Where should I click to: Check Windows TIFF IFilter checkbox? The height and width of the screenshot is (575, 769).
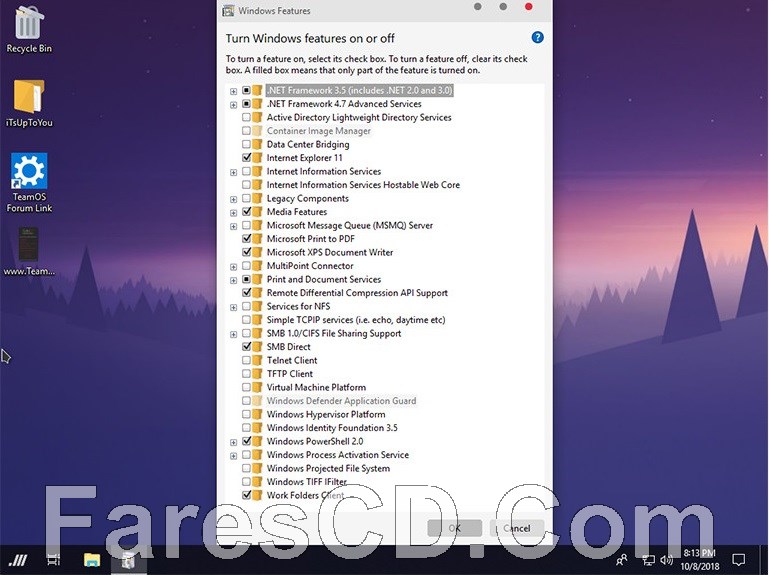point(246,481)
